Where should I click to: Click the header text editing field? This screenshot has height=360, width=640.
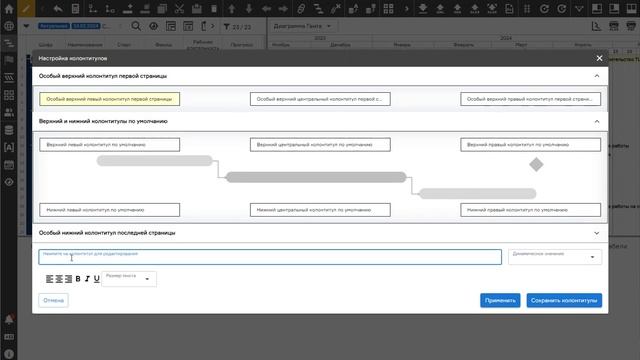click(270, 257)
